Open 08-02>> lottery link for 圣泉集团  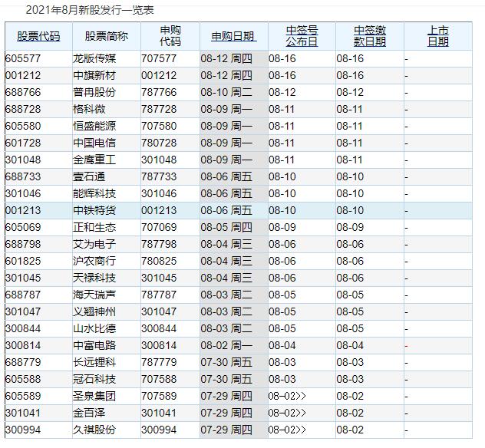[287, 396]
